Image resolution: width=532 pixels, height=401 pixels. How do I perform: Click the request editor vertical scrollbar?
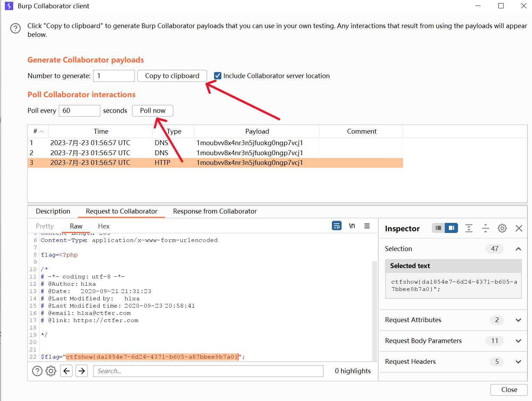coord(374,311)
